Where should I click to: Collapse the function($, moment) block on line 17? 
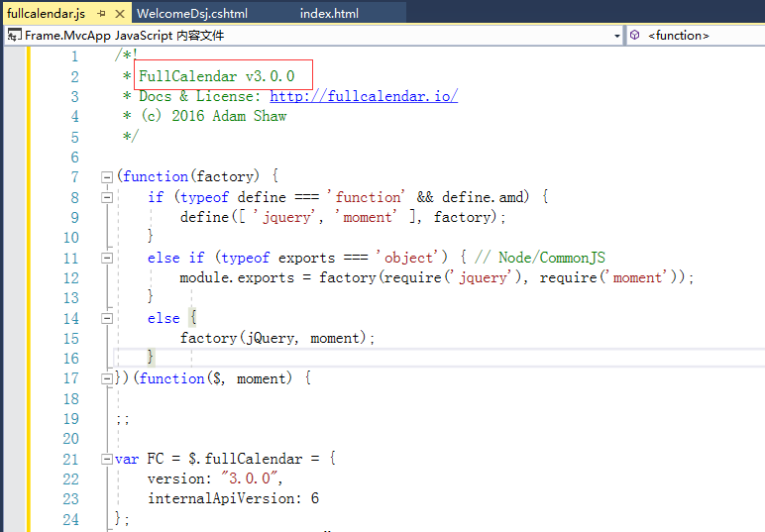pos(107,378)
